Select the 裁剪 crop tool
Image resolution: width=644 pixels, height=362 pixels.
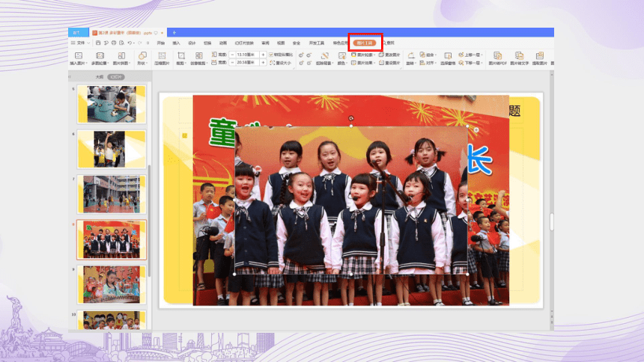click(181, 58)
